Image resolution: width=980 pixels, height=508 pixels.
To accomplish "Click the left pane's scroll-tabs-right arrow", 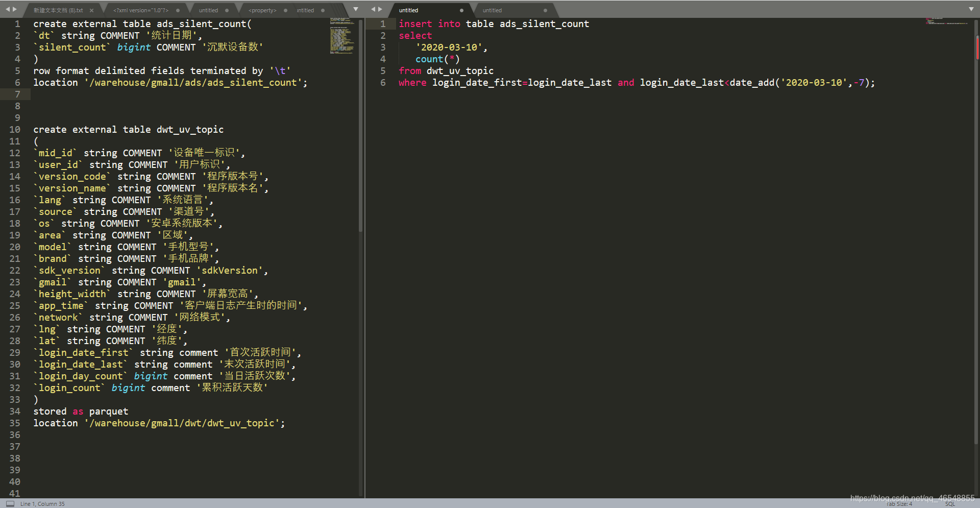I will coord(14,9).
